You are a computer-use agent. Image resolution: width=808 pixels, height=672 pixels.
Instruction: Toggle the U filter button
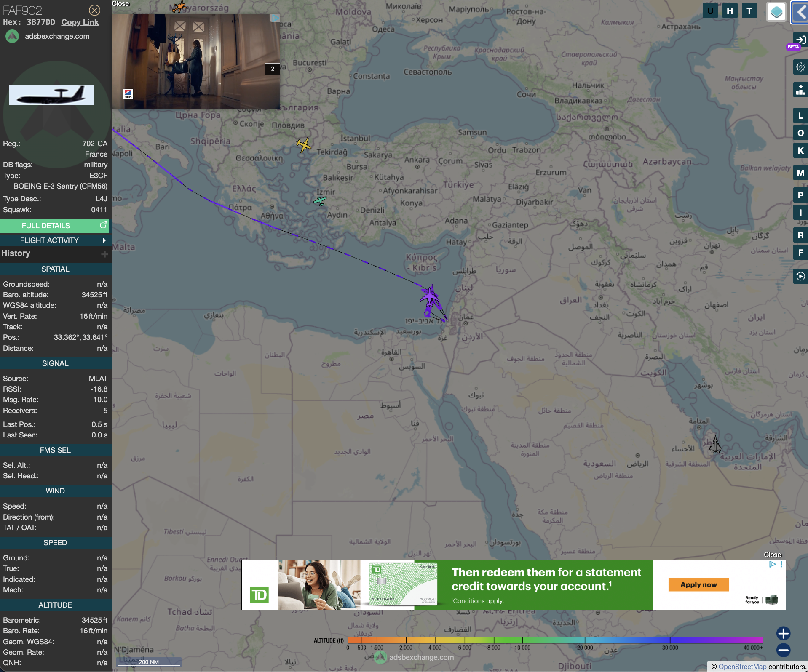click(710, 11)
